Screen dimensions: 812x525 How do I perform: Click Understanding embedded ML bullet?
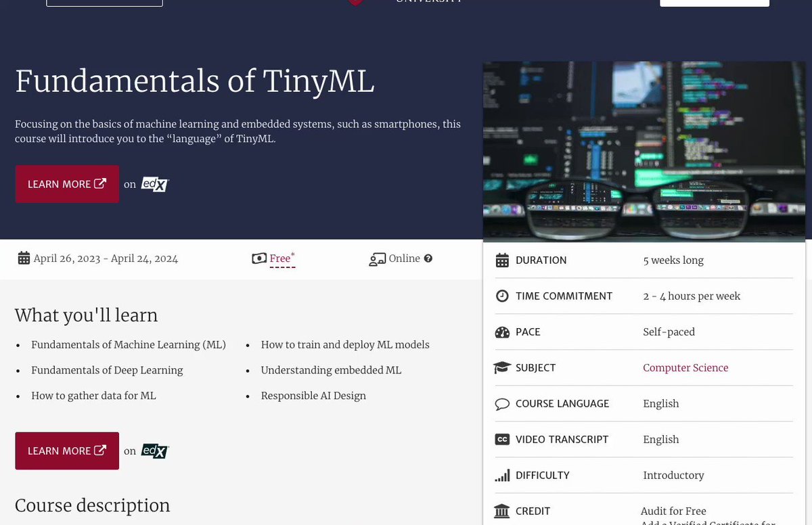tap(331, 370)
